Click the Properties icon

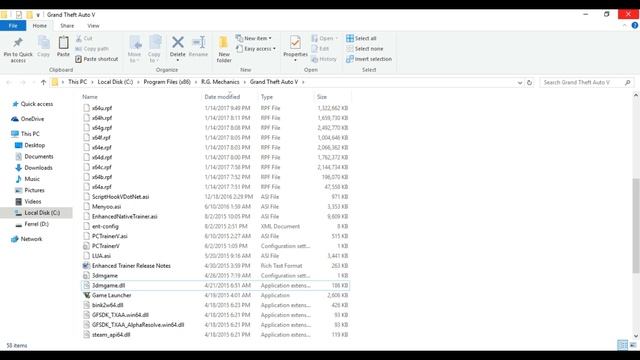coord(295,42)
